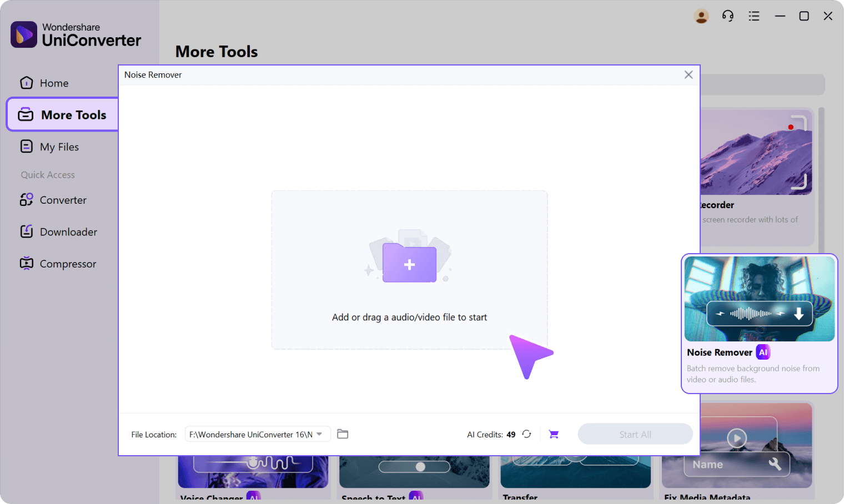Minimize the UniConverter window
The height and width of the screenshot is (504, 844).
click(x=780, y=16)
